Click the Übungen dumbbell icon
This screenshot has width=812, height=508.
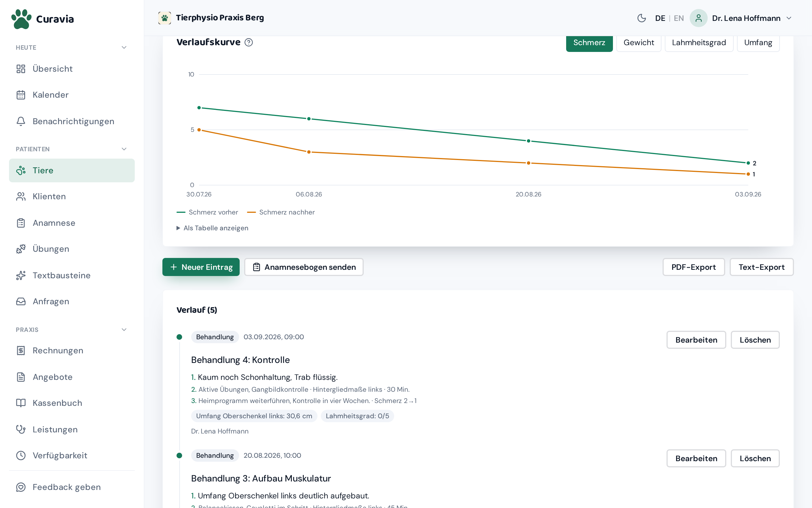pos(21,249)
